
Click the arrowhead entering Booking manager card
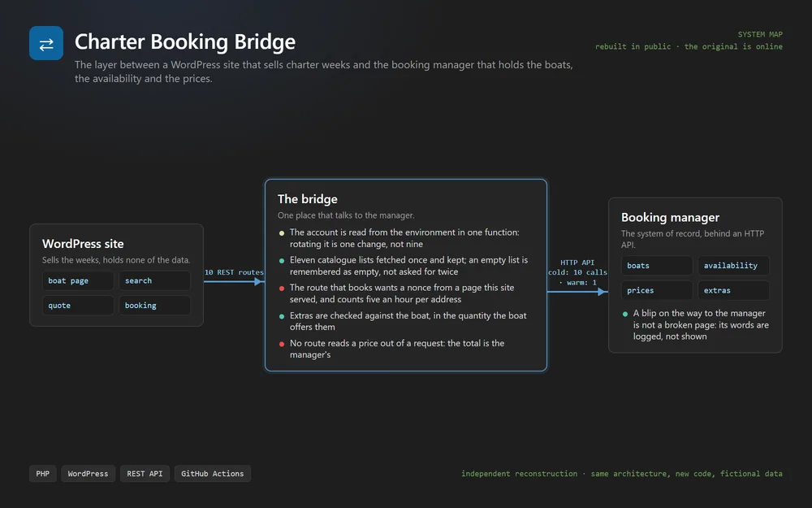(603, 292)
